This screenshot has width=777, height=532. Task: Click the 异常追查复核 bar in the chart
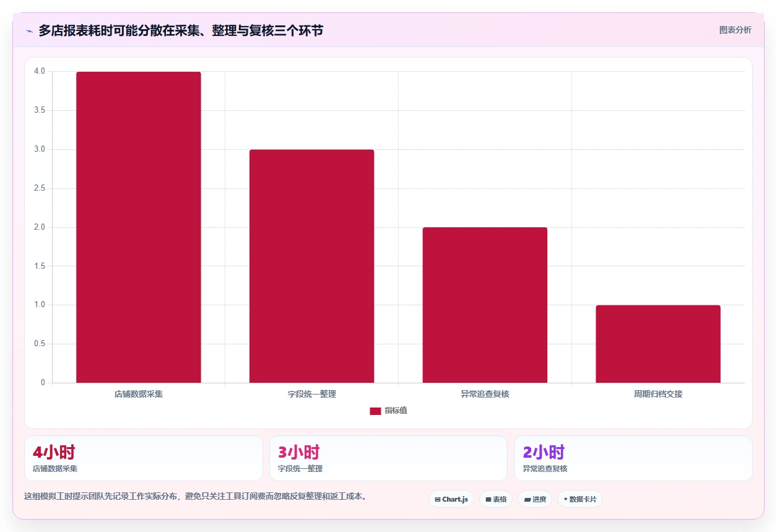[485, 305]
